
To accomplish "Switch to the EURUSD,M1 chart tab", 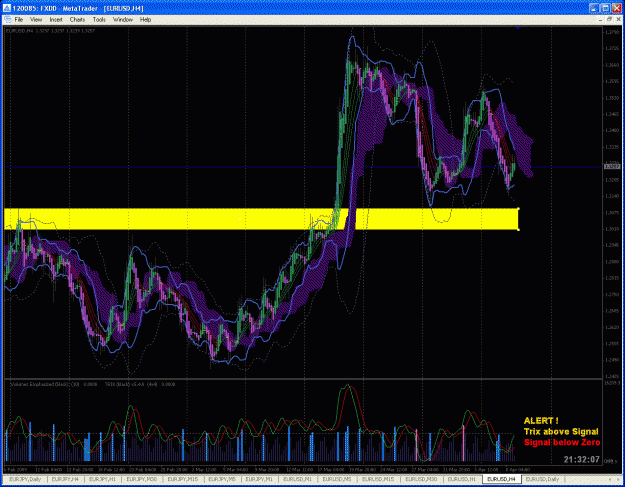I will click(298, 479).
